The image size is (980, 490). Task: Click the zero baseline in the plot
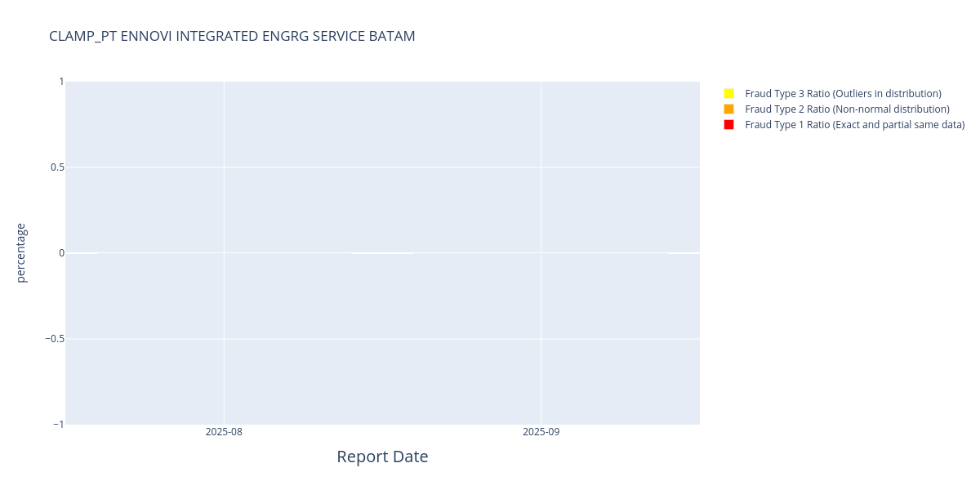coord(382,253)
